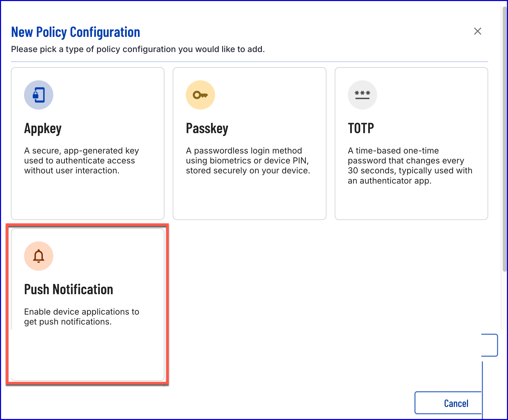Select the TOTP card title
Image resolution: width=508 pixels, height=420 pixels.
(x=361, y=128)
